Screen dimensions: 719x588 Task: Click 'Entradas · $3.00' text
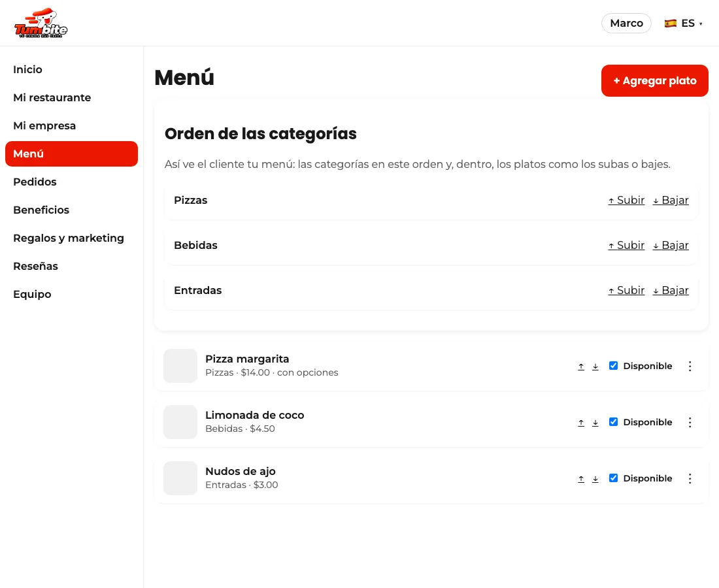tap(242, 485)
